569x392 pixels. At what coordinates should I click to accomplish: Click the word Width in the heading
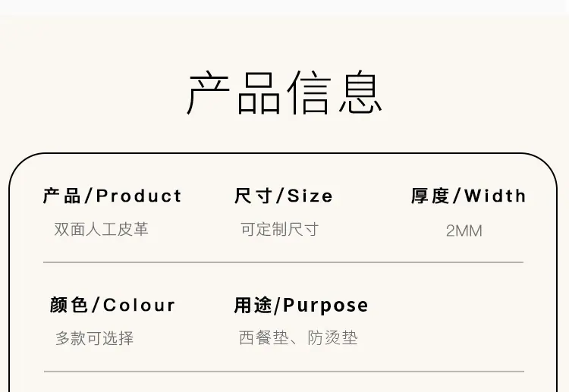point(495,196)
